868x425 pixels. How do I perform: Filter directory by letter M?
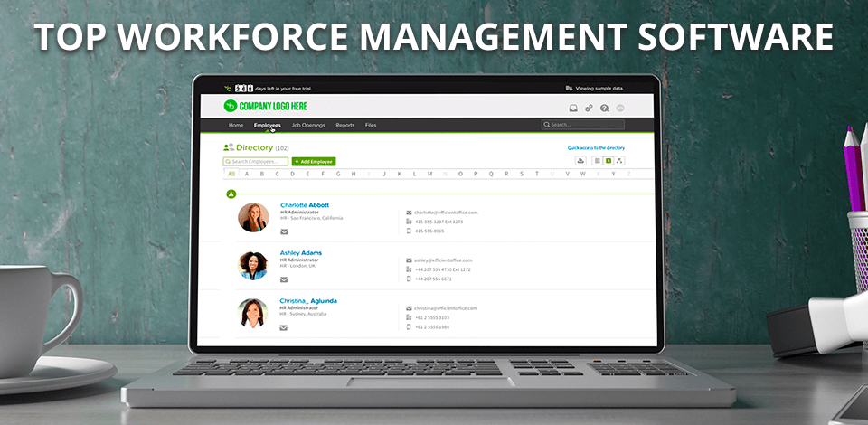(429, 174)
